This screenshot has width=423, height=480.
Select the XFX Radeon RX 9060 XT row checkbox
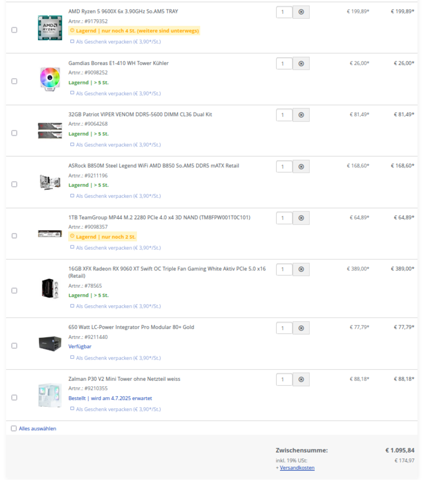coord(14,291)
